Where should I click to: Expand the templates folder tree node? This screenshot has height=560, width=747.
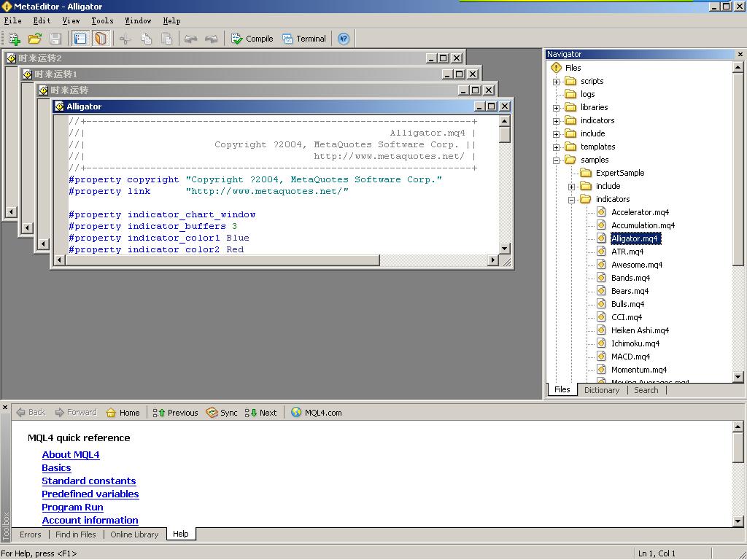coord(556,147)
